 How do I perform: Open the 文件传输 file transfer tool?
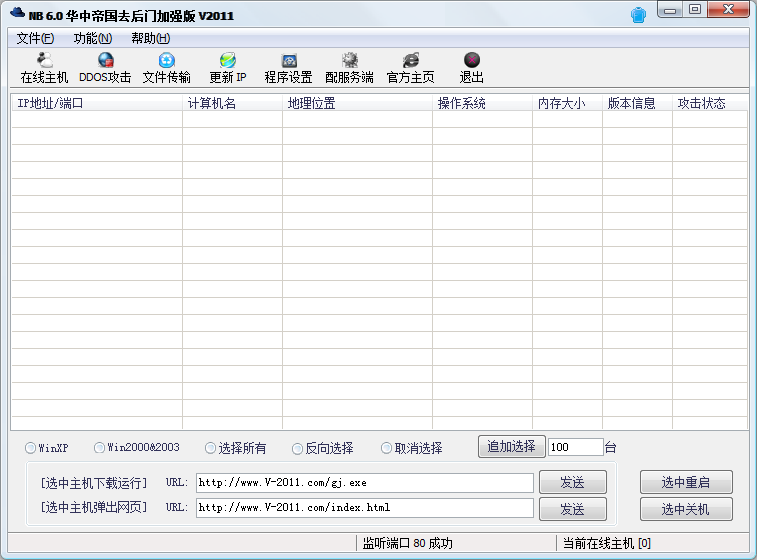[166, 68]
